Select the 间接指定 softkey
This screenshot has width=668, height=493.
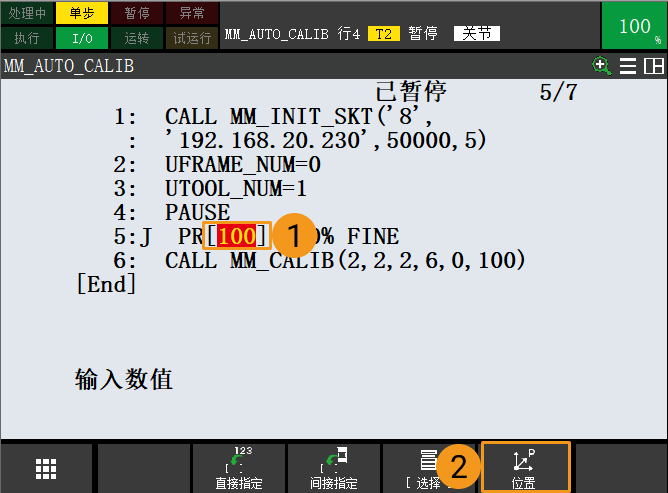[x=334, y=468]
